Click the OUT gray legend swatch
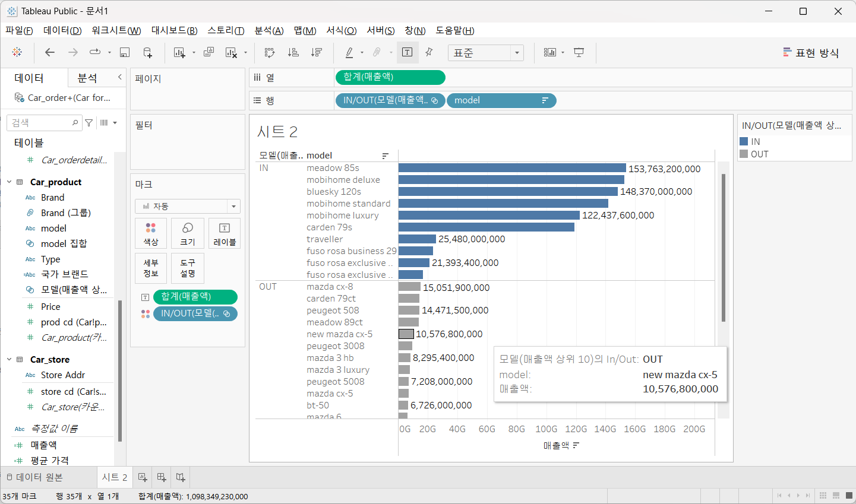 (x=744, y=154)
